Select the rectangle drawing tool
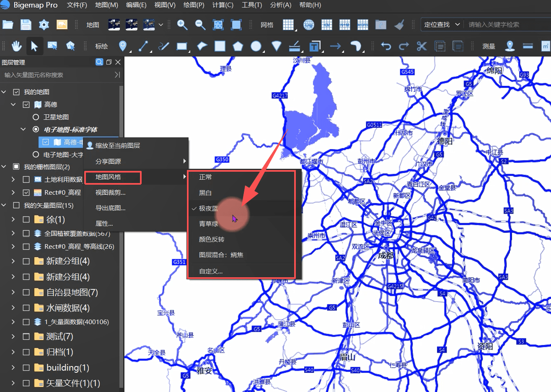The width and height of the screenshot is (551, 392). 182,46
